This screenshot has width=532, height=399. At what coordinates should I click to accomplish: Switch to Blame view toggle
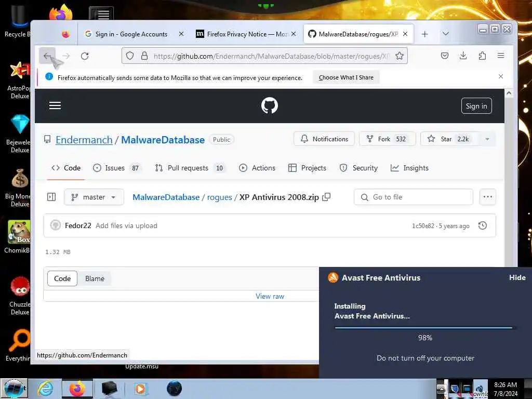[95, 278]
